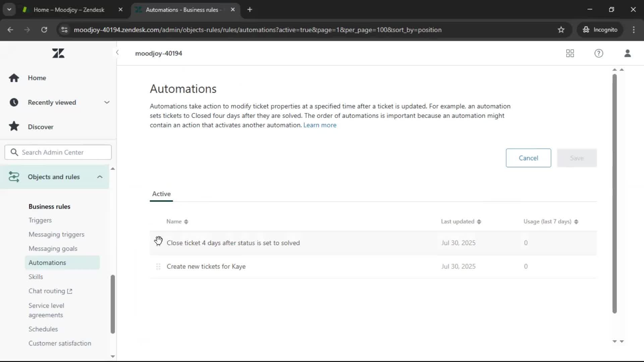Open Create new tickets for Kaye automation
This screenshot has width=644, height=362.
206,266
